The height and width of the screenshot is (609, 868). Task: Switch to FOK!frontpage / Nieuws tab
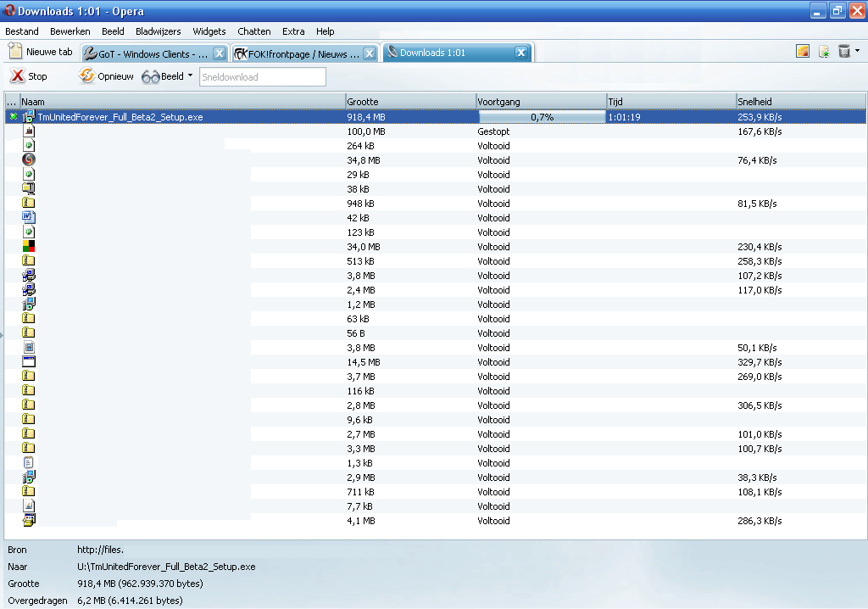(x=298, y=53)
